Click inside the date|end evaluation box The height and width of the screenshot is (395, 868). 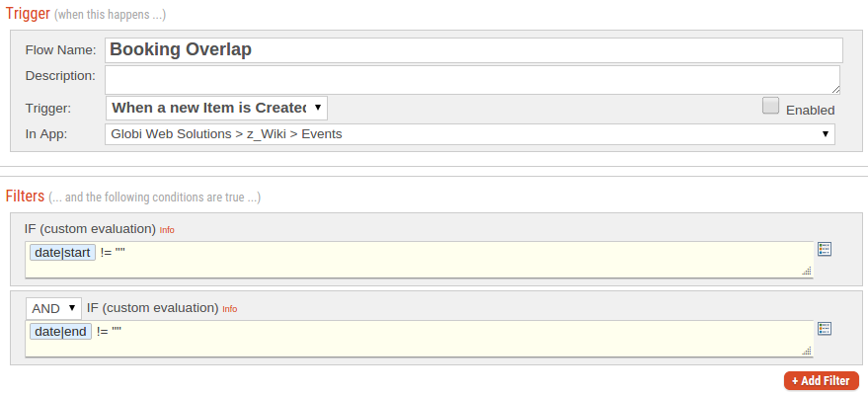coord(419,339)
